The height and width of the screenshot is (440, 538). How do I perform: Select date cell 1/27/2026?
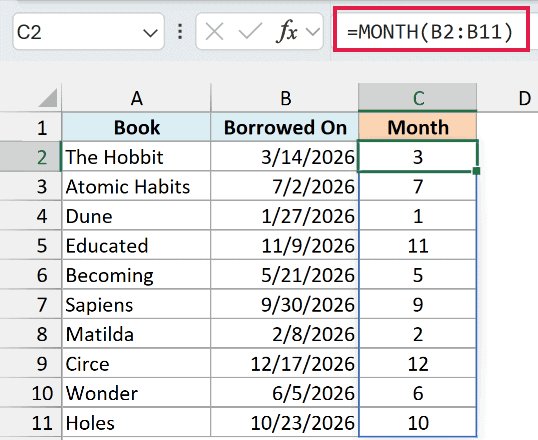(285, 216)
